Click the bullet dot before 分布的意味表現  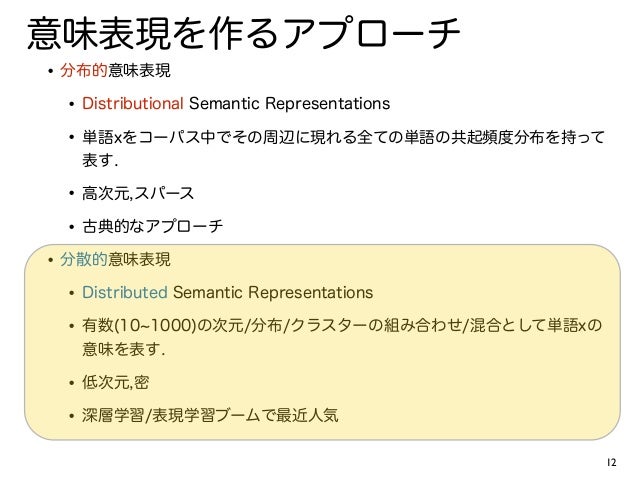(49, 74)
